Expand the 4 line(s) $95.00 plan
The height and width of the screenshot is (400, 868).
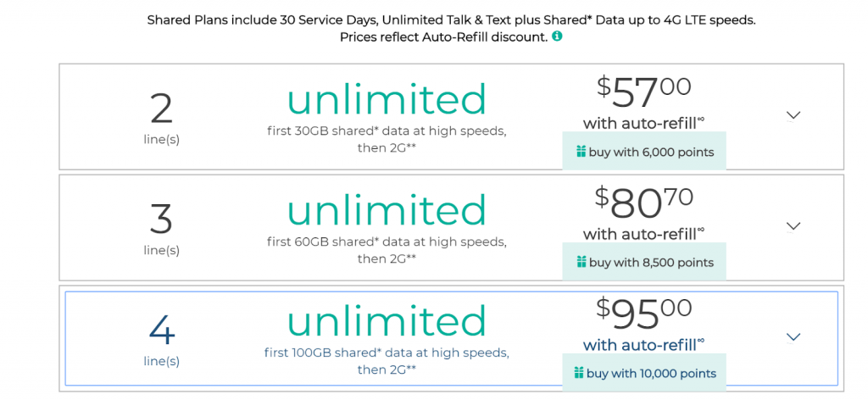(x=793, y=336)
